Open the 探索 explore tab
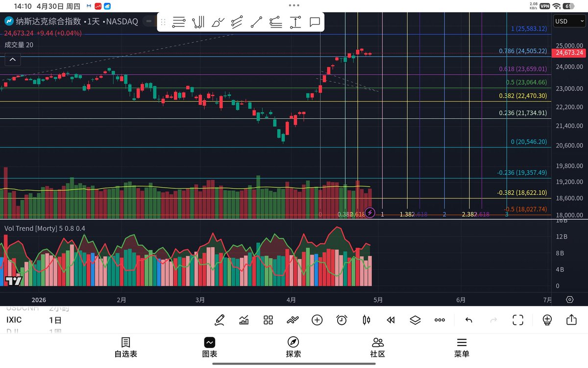The height and width of the screenshot is (368, 588). point(294,347)
